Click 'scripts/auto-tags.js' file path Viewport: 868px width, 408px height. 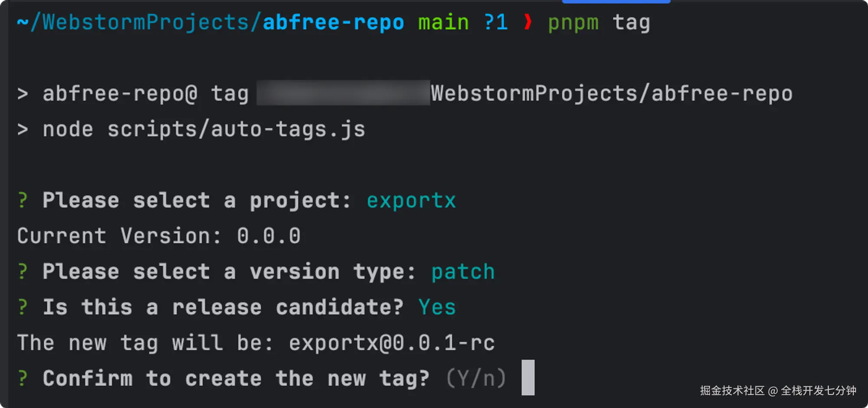pos(236,129)
